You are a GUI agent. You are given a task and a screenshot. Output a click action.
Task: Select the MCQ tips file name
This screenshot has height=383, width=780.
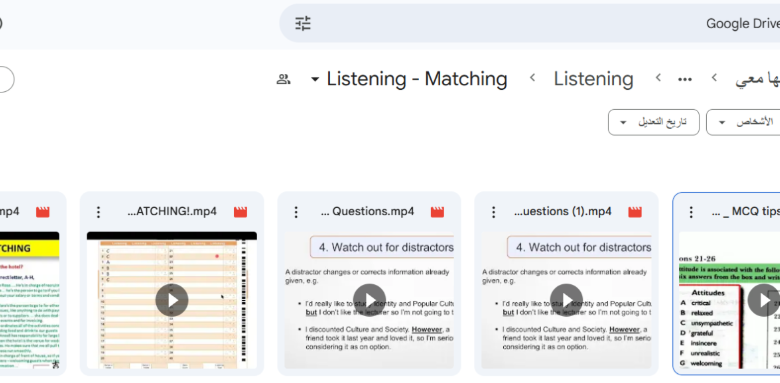[x=746, y=211]
